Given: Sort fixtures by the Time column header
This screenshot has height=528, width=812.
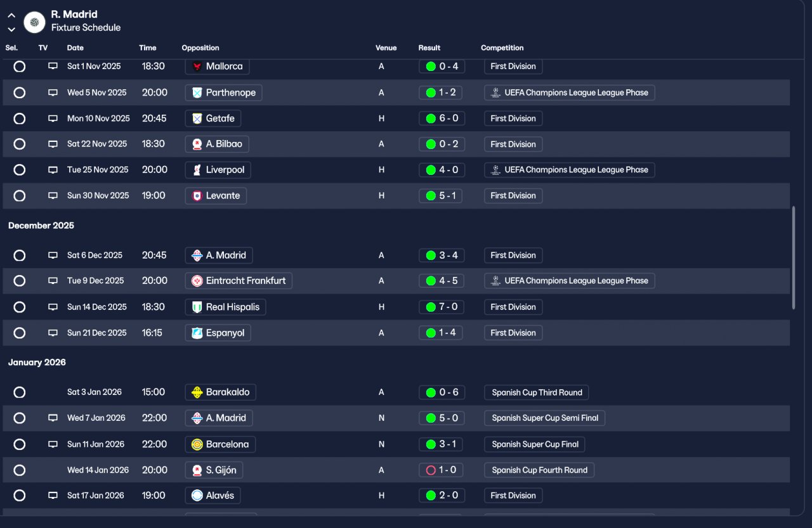Looking at the screenshot, I should 148,48.
